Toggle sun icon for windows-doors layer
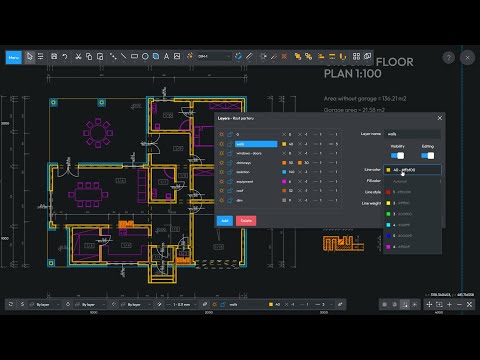Image resolution: width=480 pixels, height=360 pixels. (221, 153)
